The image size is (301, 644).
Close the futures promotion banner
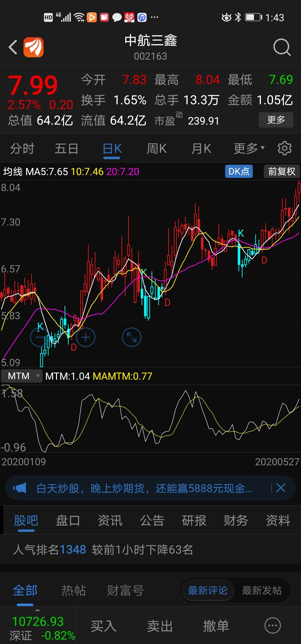(x=281, y=488)
